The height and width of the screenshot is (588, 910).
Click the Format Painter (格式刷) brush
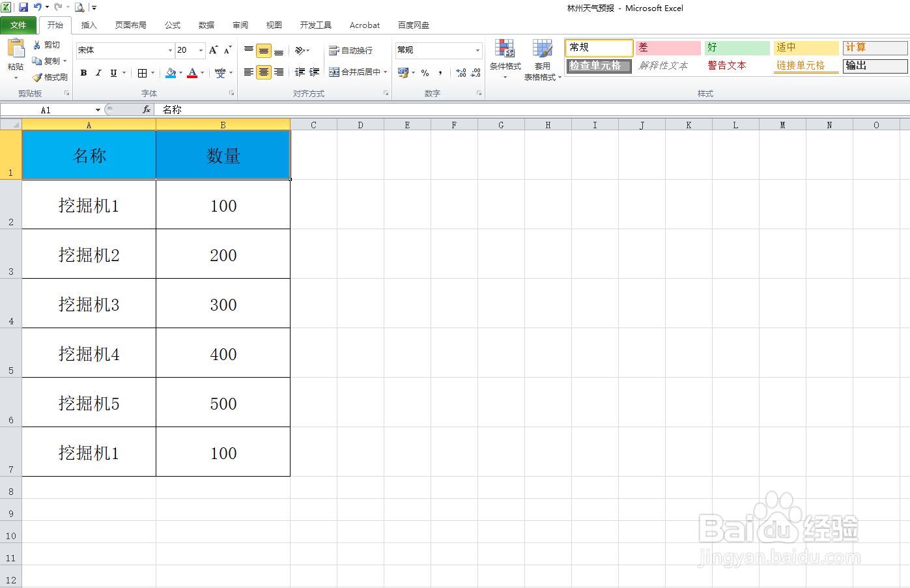(x=37, y=77)
